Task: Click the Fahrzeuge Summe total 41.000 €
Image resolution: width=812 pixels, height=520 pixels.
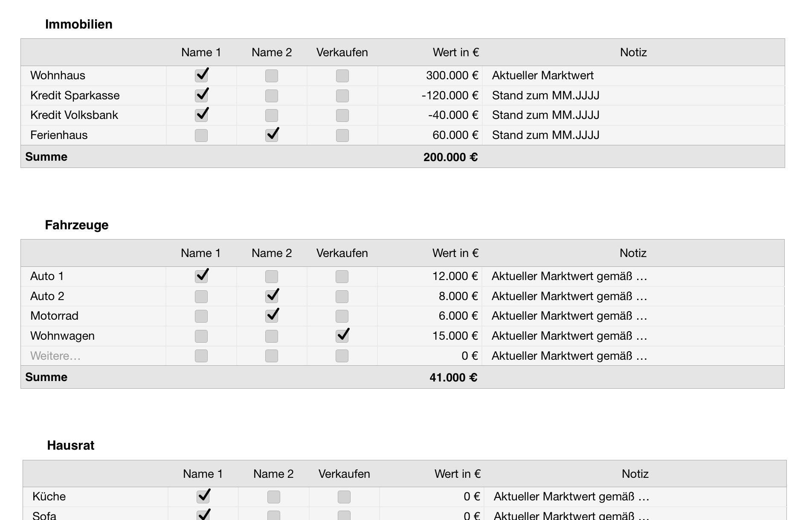Action: click(x=453, y=378)
